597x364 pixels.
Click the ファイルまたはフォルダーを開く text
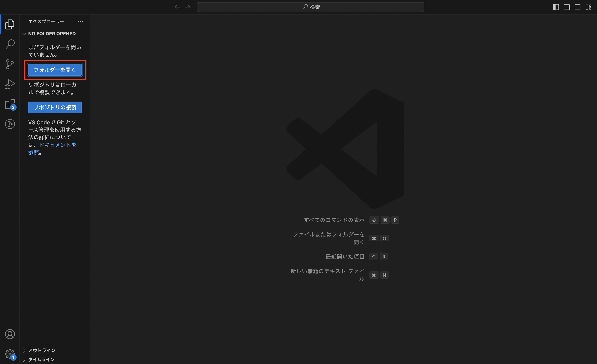[x=329, y=238]
